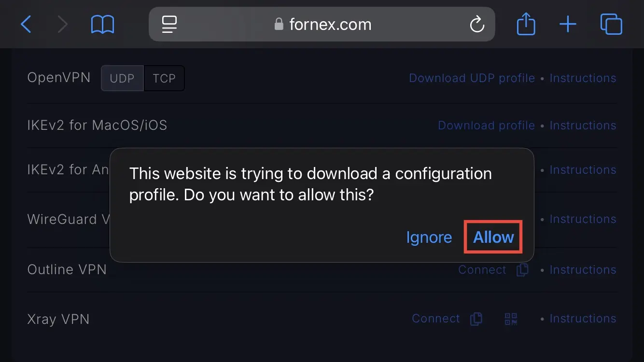
Task: Download the IKEv2 MacOS/iOS profile
Action: pos(486,125)
